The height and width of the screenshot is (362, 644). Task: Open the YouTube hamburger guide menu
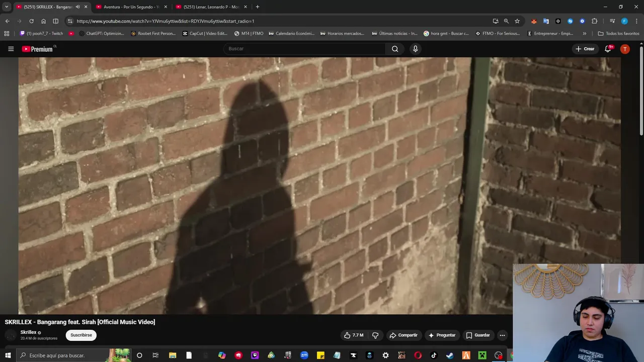[11, 49]
